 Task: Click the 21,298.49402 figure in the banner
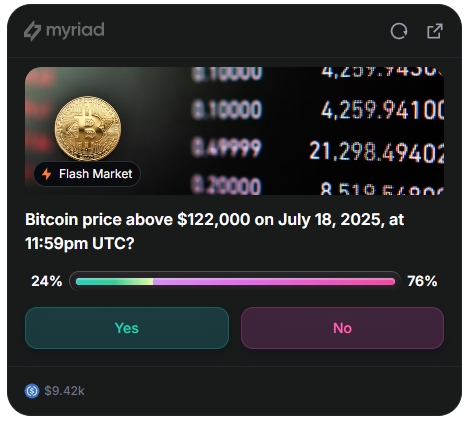coord(377,152)
